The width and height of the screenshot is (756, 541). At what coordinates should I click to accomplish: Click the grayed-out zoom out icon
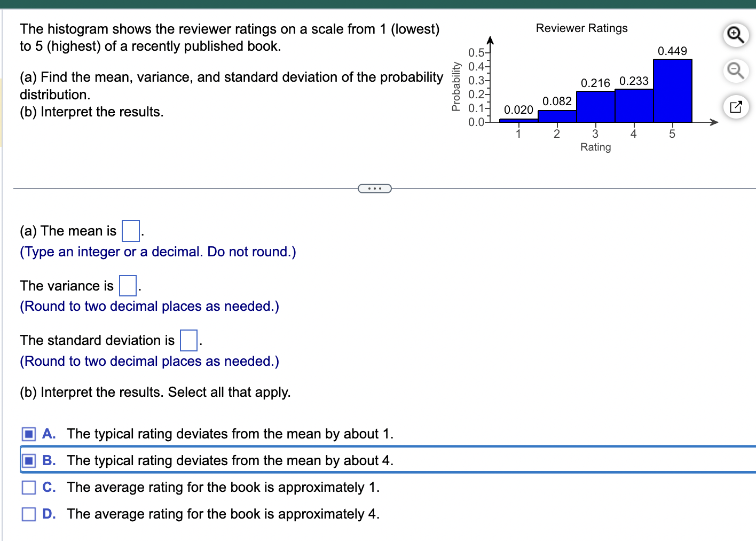click(x=735, y=70)
